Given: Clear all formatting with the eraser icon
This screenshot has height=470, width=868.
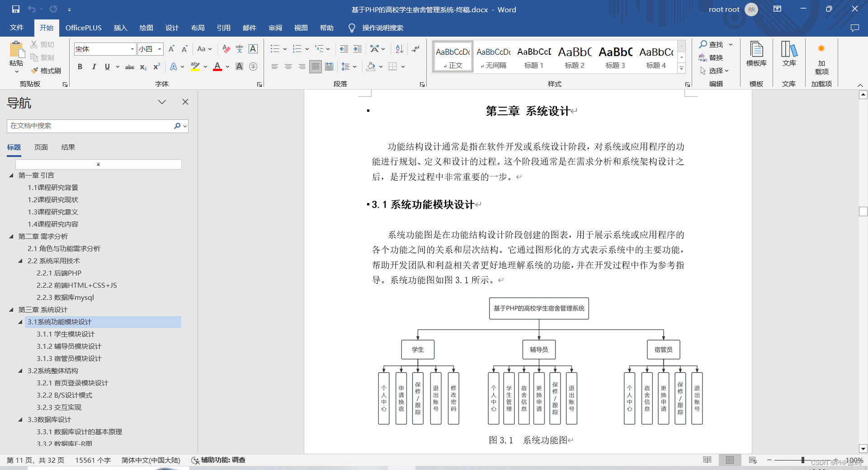Looking at the screenshot, I should tap(226, 49).
